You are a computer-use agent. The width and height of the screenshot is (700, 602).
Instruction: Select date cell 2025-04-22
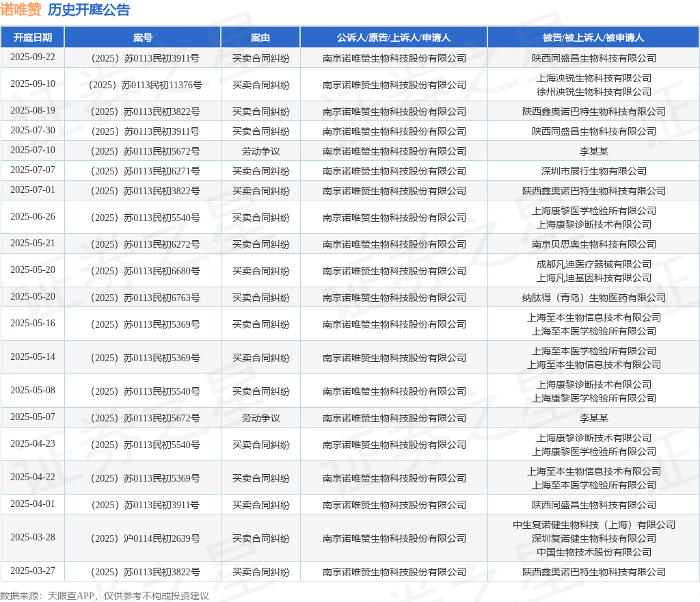click(33, 477)
